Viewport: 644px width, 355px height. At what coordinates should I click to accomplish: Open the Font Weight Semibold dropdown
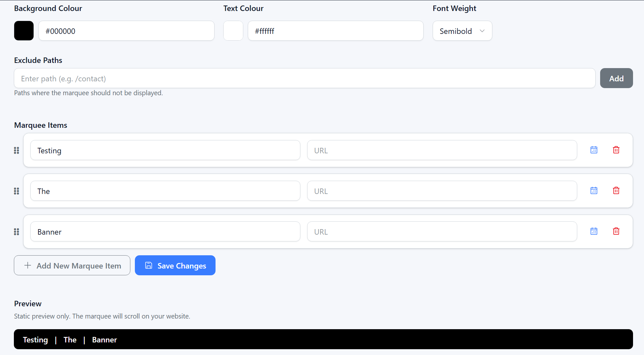(462, 31)
